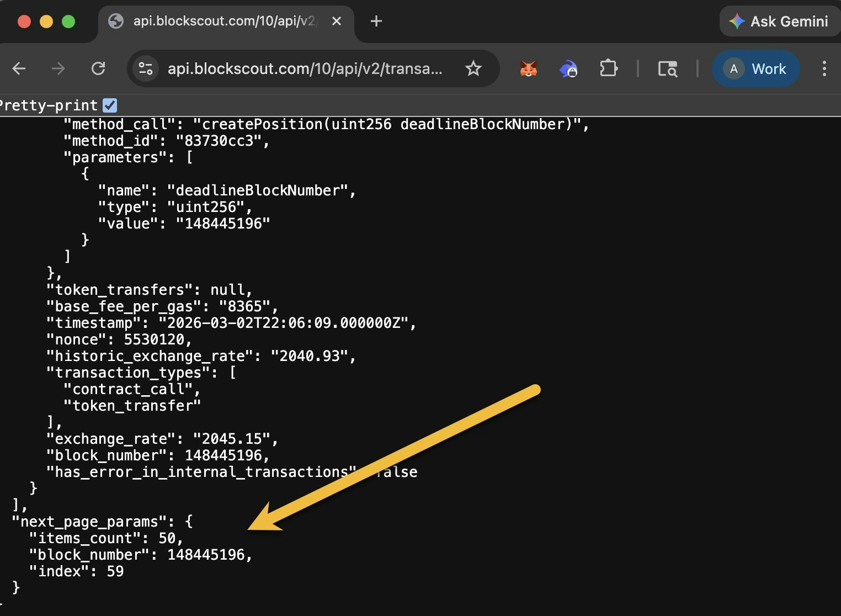Viewport: 841px width, 616px height.
Task: Click the "token_transfers" null entry
Action: point(149,290)
